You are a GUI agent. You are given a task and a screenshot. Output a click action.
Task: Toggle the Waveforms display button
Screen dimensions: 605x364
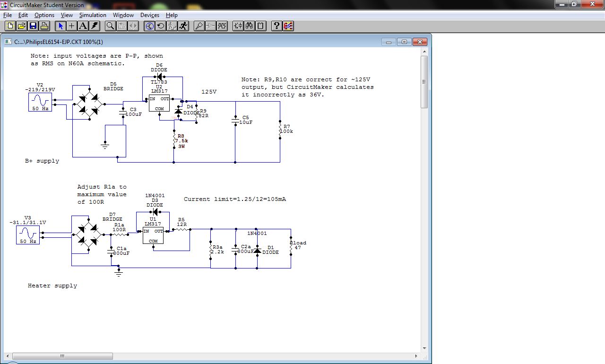point(222,26)
